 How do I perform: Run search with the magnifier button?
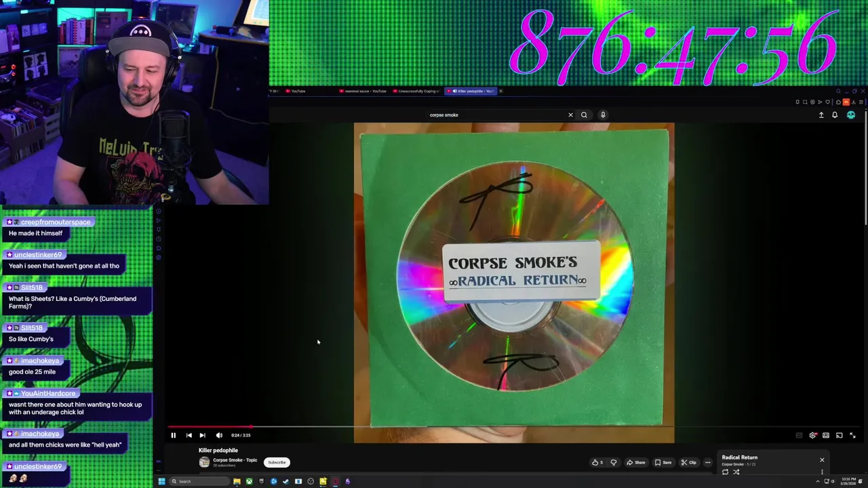pos(584,115)
